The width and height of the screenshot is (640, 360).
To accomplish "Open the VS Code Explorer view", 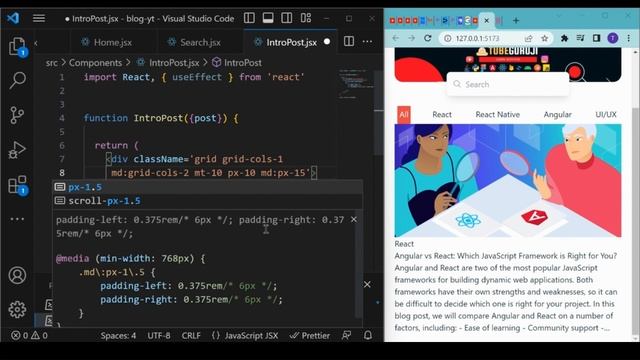I will point(17,47).
